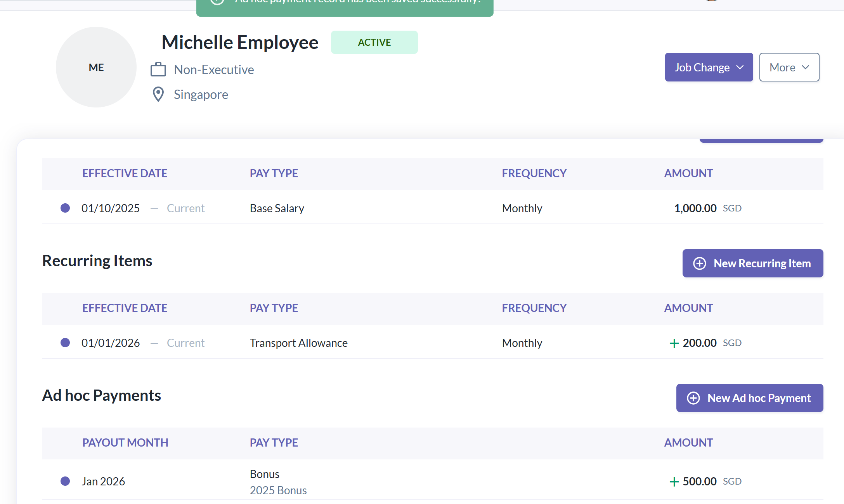Click the Jan 2026 Bonus row bullet marker
The width and height of the screenshot is (844, 504).
click(x=65, y=481)
